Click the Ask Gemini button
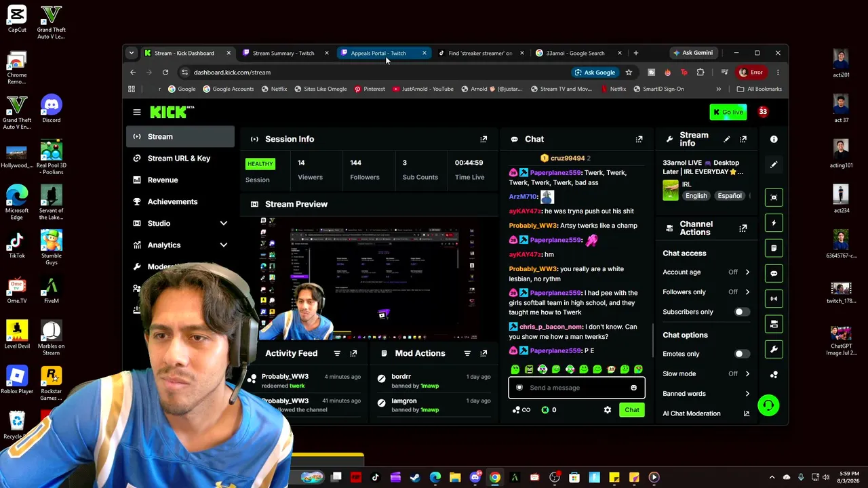The width and height of the screenshot is (868, 488). click(693, 53)
